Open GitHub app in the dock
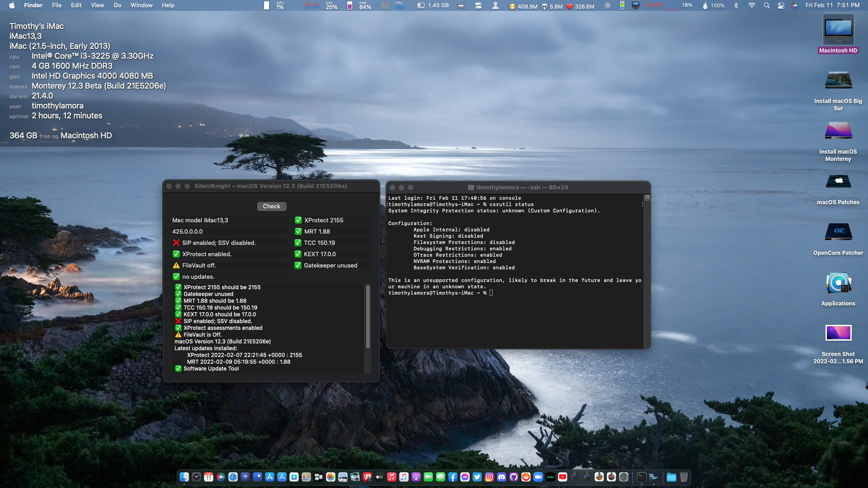This screenshot has height=488, width=868. 514,477
